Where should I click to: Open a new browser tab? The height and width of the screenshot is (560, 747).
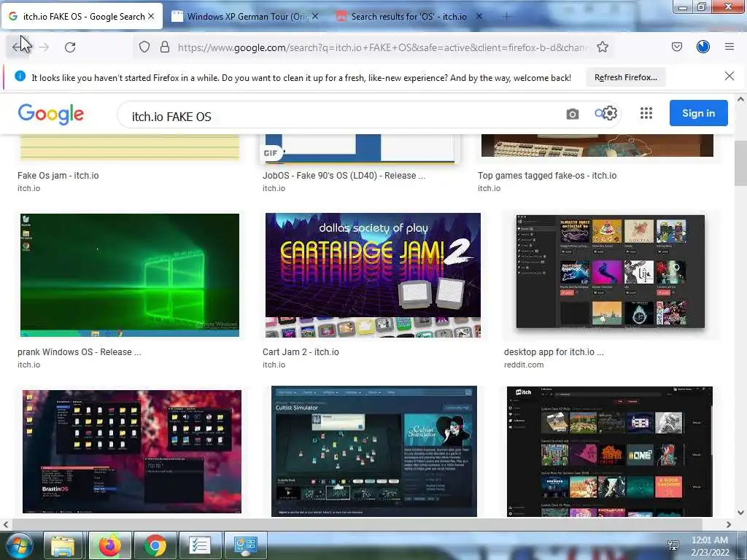(x=506, y=17)
